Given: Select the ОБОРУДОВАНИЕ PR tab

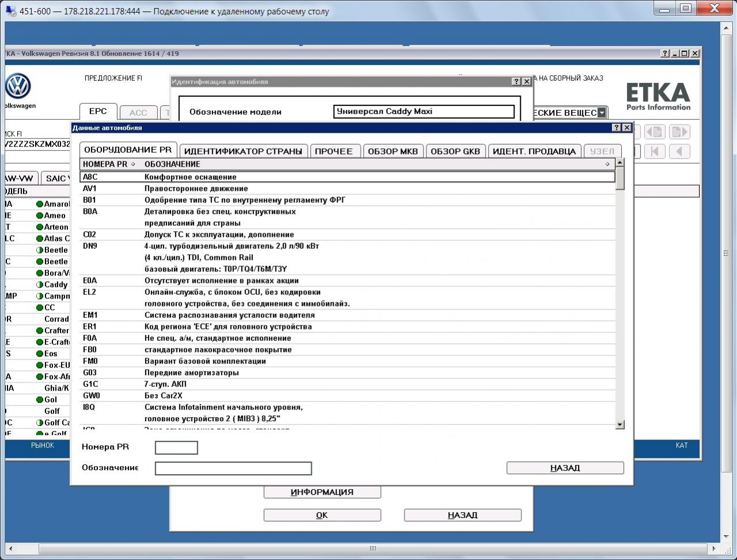Looking at the screenshot, I should [128, 150].
